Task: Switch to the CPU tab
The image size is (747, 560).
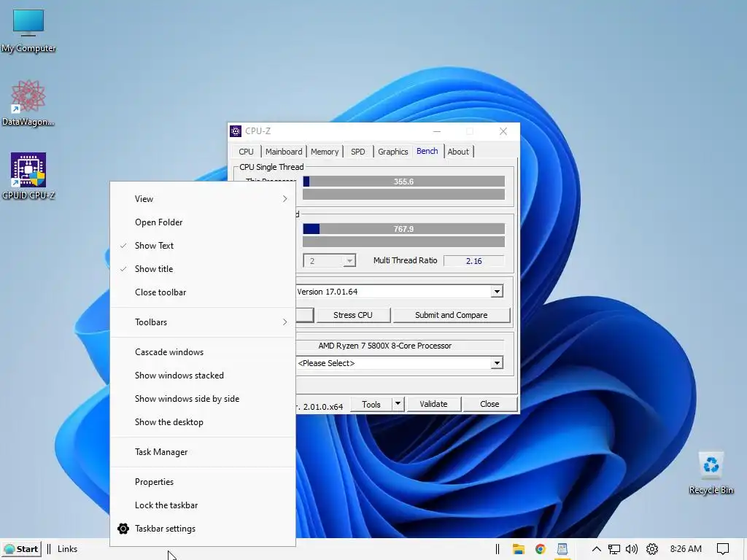Action: pyautogui.click(x=247, y=152)
